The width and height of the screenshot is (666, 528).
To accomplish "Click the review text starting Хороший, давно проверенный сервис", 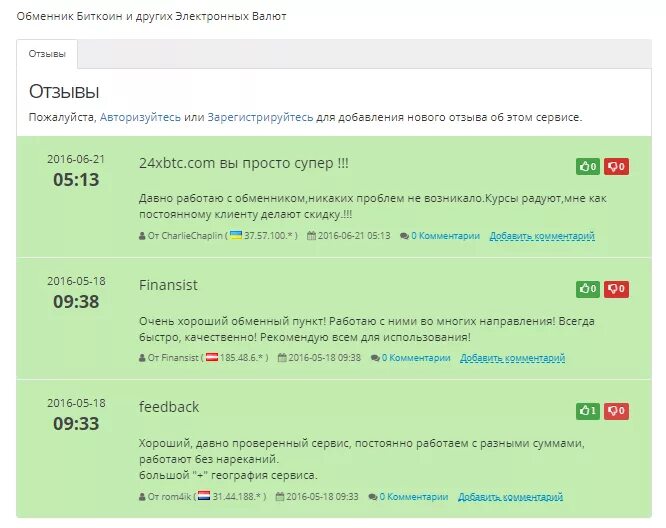I will click(361, 459).
